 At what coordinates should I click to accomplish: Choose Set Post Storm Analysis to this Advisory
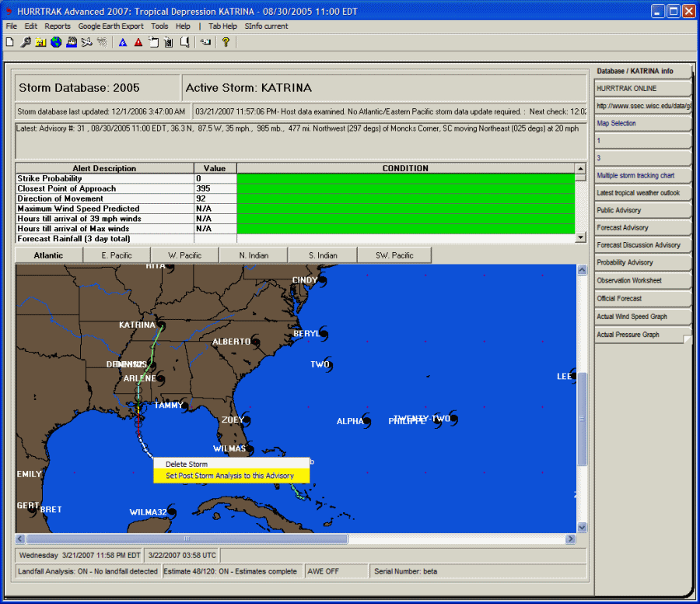pos(231,476)
